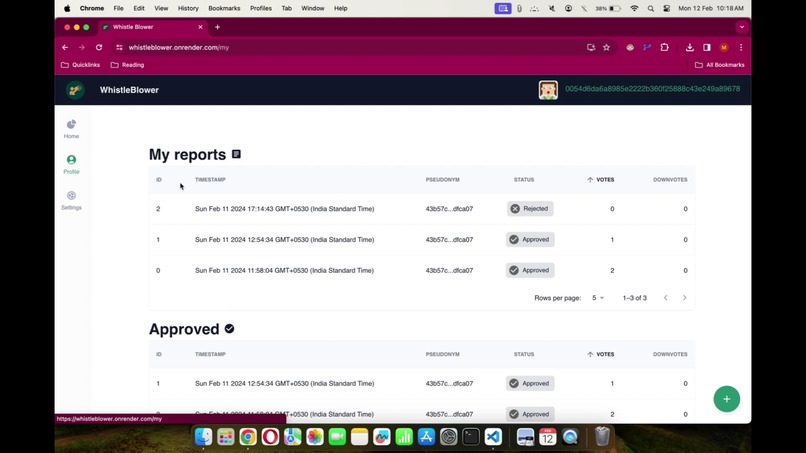Sort Approved table by Timestamp column

(x=210, y=355)
